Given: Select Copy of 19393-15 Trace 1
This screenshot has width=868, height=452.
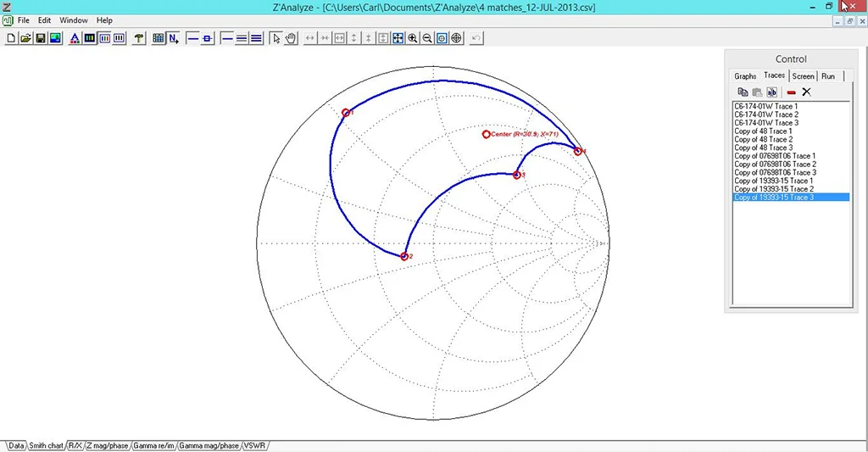Looking at the screenshot, I should pos(791,181).
